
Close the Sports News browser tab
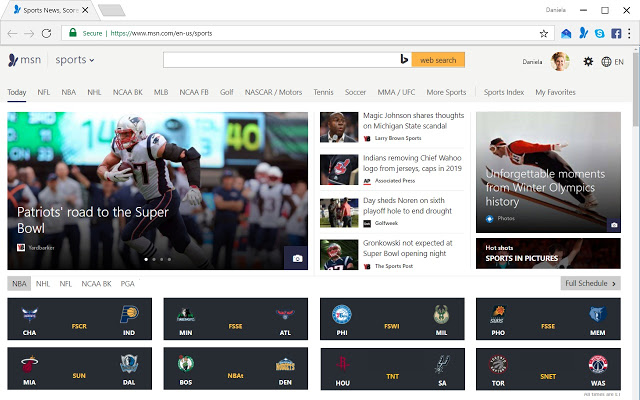[85, 10]
